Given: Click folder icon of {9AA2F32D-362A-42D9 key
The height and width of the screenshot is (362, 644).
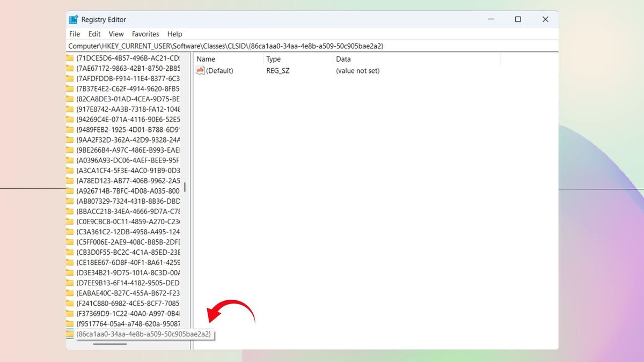Looking at the screenshot, I should (x=70, y=139).
